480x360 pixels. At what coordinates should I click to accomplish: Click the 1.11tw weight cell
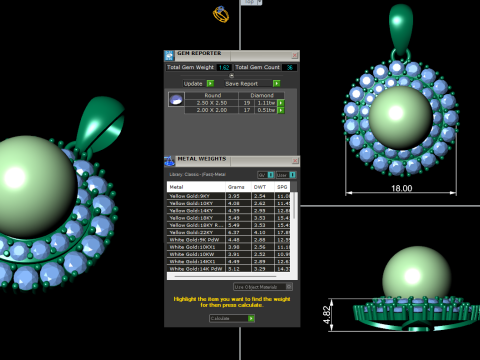266,103
